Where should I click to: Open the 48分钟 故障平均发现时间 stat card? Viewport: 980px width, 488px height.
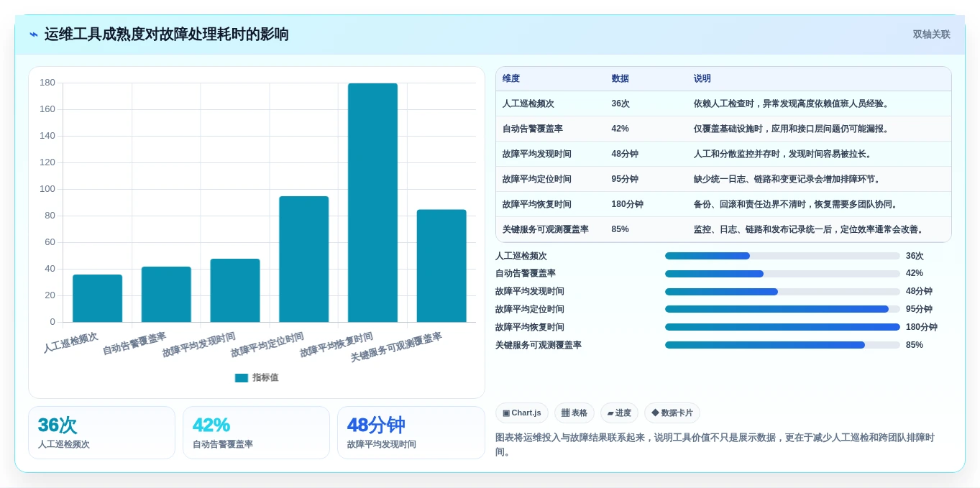coord(411,433)
